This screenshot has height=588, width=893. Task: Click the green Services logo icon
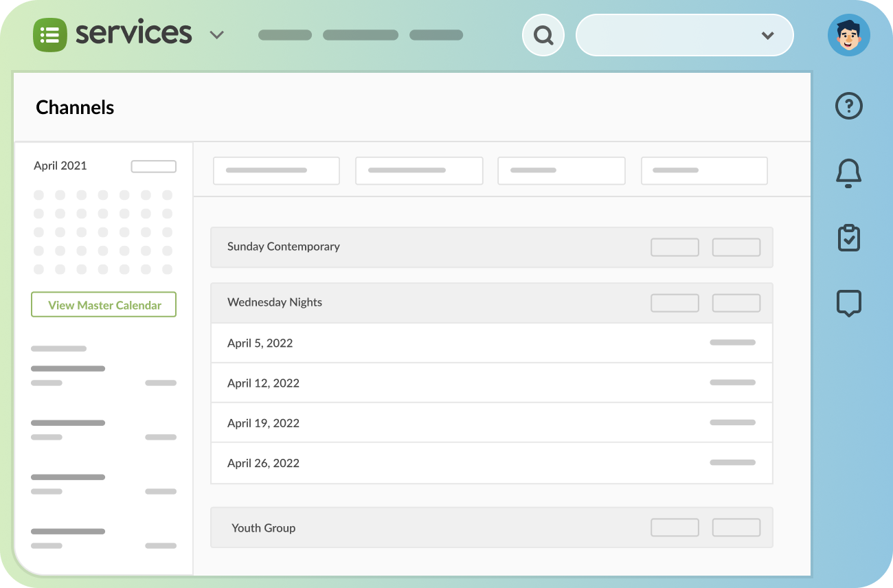(49, 33)
